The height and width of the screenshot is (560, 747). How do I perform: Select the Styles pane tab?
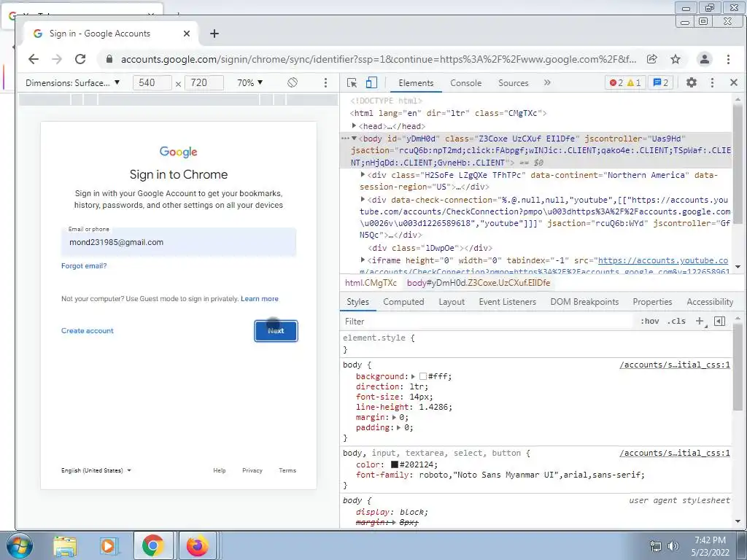[x=357, y=301]
